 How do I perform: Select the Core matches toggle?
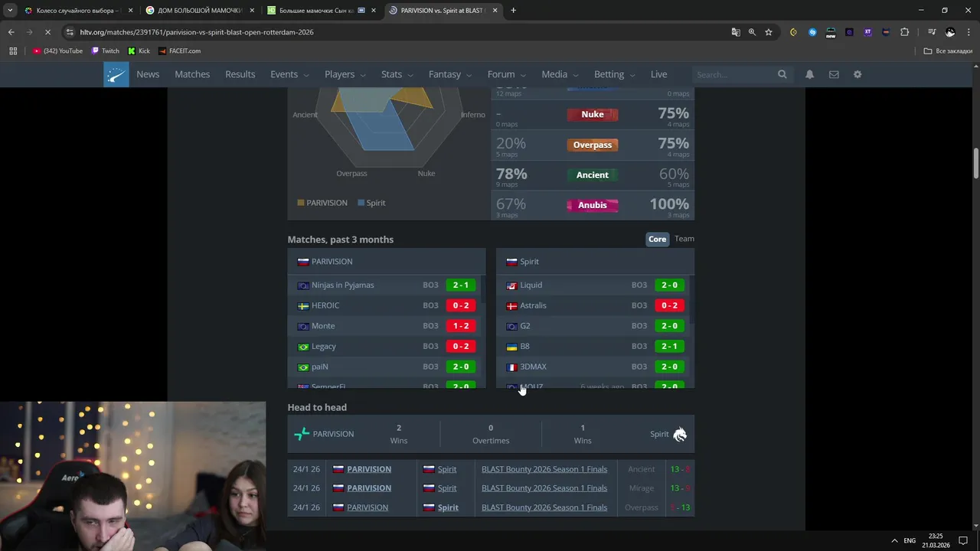(x=657, y=239)
